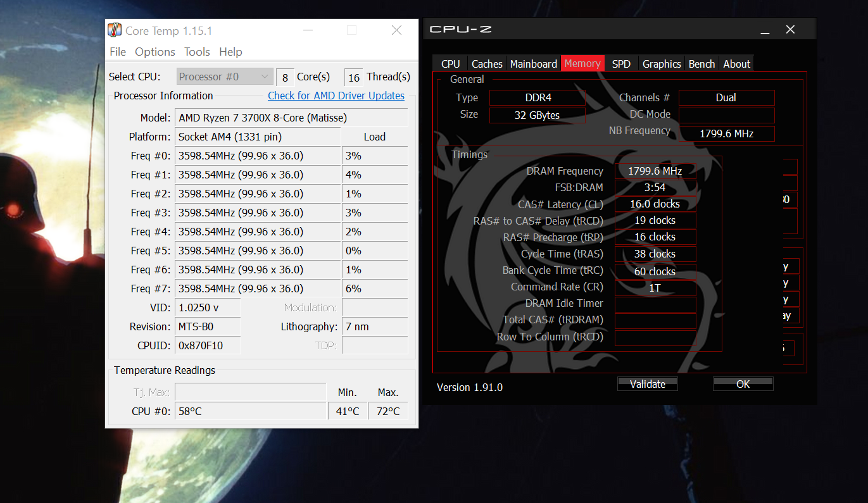Open the Graphics tab in CPU-Z
The width and height of the screenshot is (868, 503).
click(x=662, y=64)
